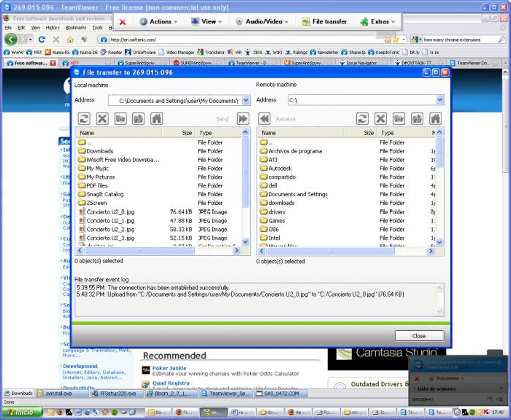
Task: Delete selected item in local machine pane
Action: [x=102, y=119]
